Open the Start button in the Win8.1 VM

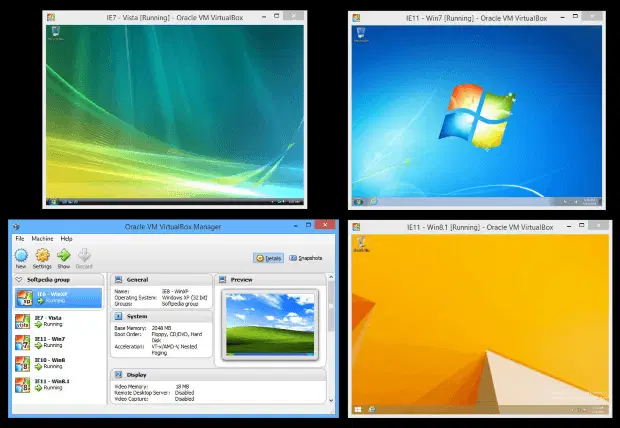pyautogui.click(x=358, y=409)
